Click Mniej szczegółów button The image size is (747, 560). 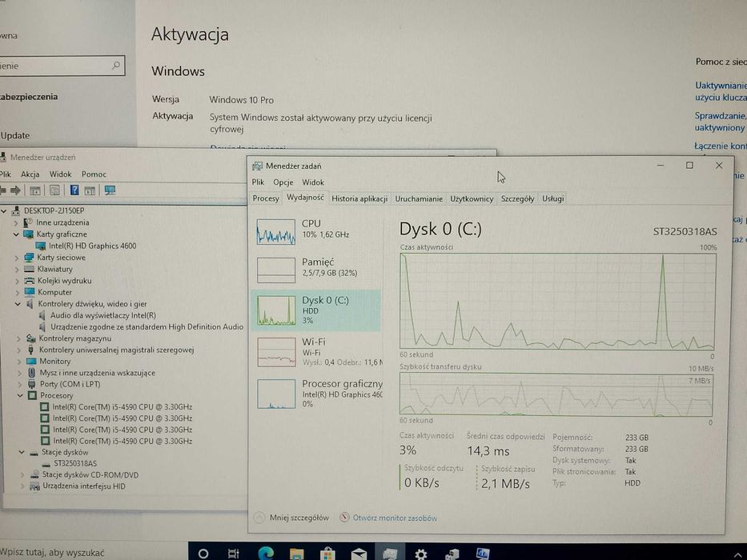(x=291, y=518)
